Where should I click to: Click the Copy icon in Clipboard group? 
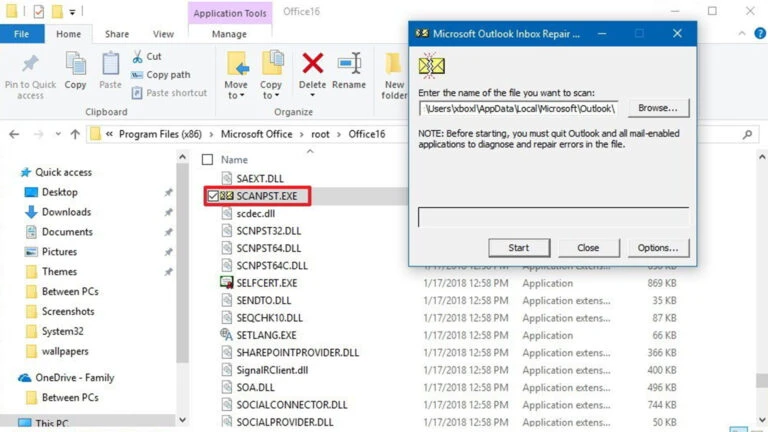(75, 66)
